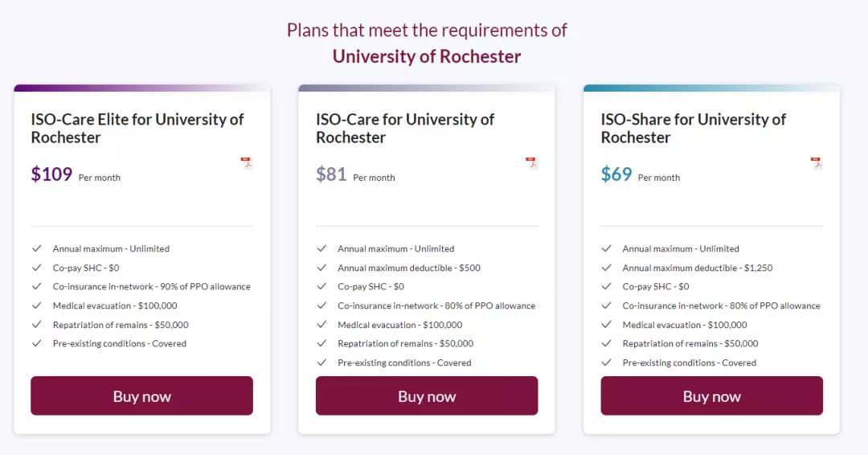Click ISO-Care Elite Medical evacuation - $100,000 text

tap(115, 305)
